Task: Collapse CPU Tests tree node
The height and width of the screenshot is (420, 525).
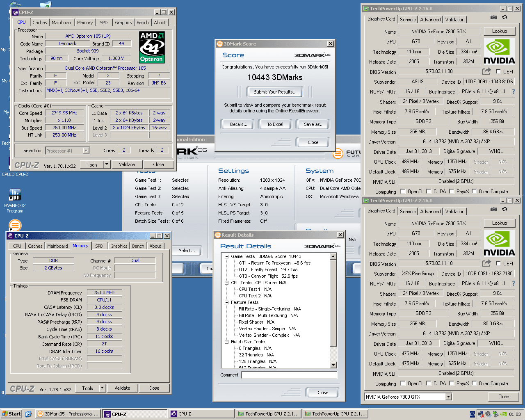Action: (x=226, y=283)
